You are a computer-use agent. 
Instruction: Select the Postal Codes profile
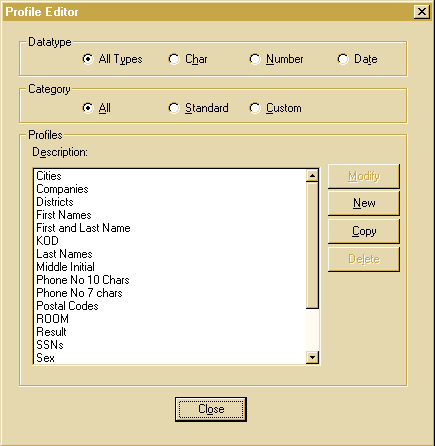(x=170, y=306)
